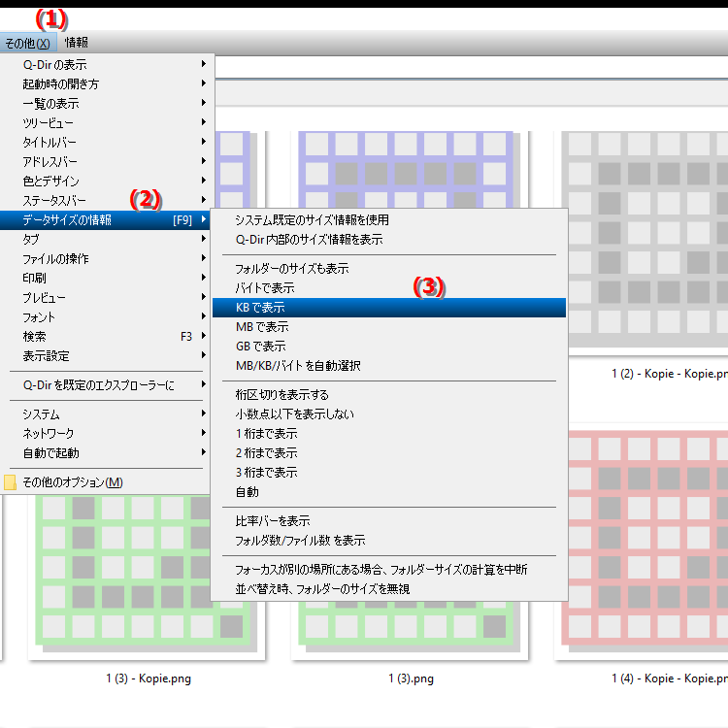Select 3 桁まで表示
Viewport: 728px width, 728px height.
389,473
